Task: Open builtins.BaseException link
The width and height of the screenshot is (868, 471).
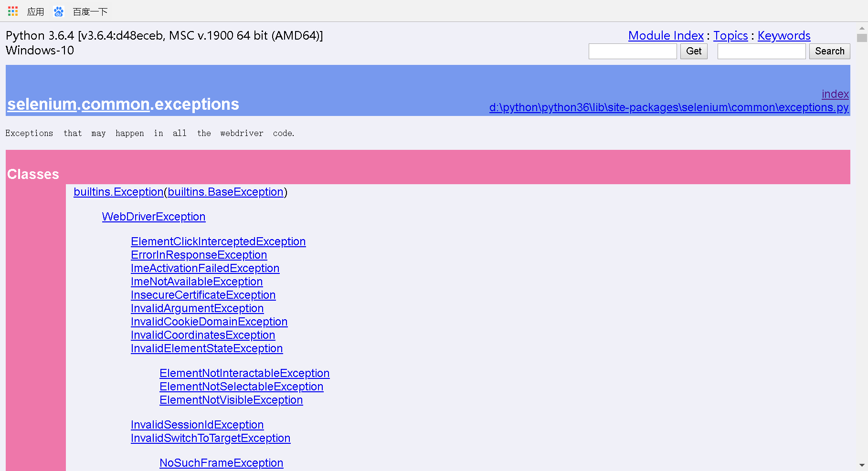Action: [226, 192]
